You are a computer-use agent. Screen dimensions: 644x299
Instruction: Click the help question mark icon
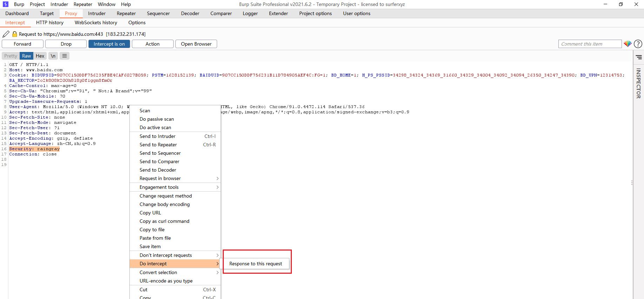638,44
